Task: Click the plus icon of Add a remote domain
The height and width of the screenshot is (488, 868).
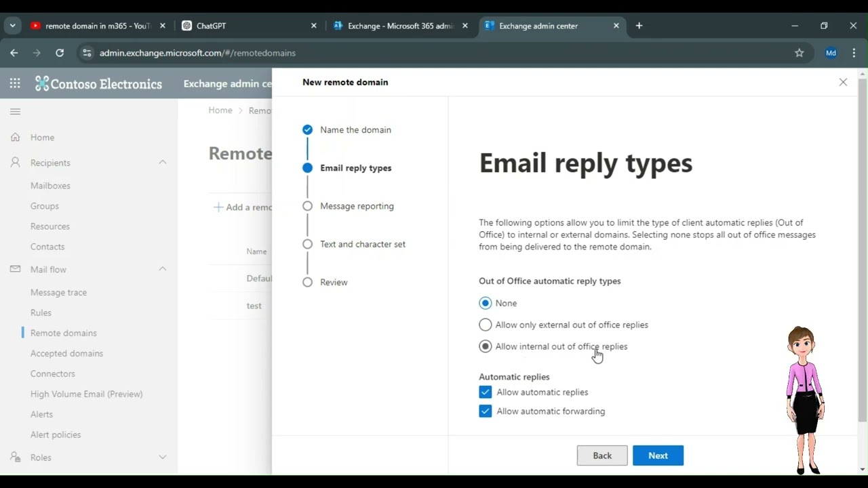Action: click(x=218, y=207)
